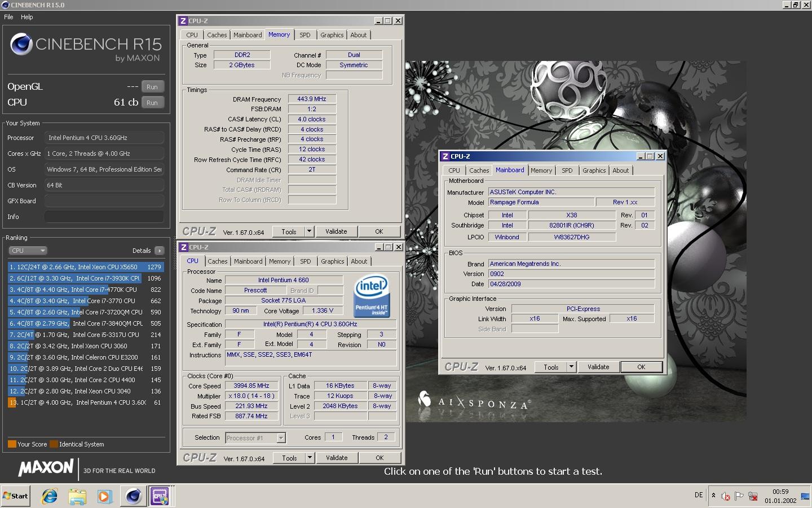
Task: Click the taskbar clock showing 00:59
Action: (x=780, y=496)
